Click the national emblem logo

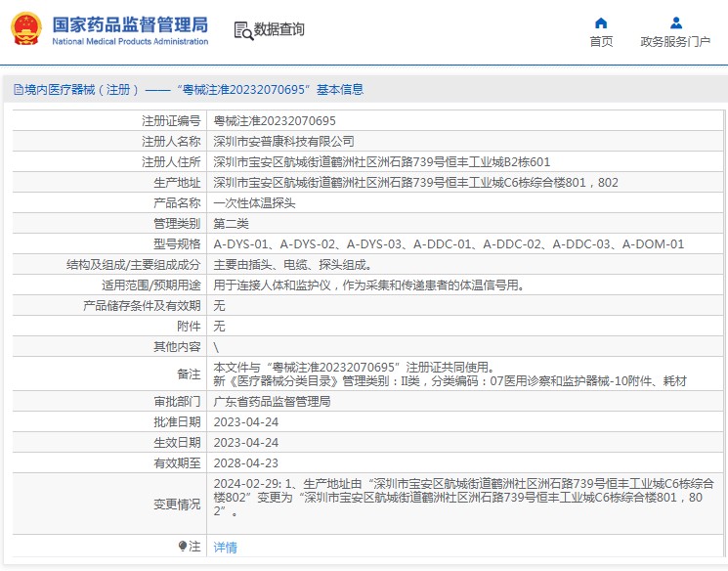coord(26,28)
